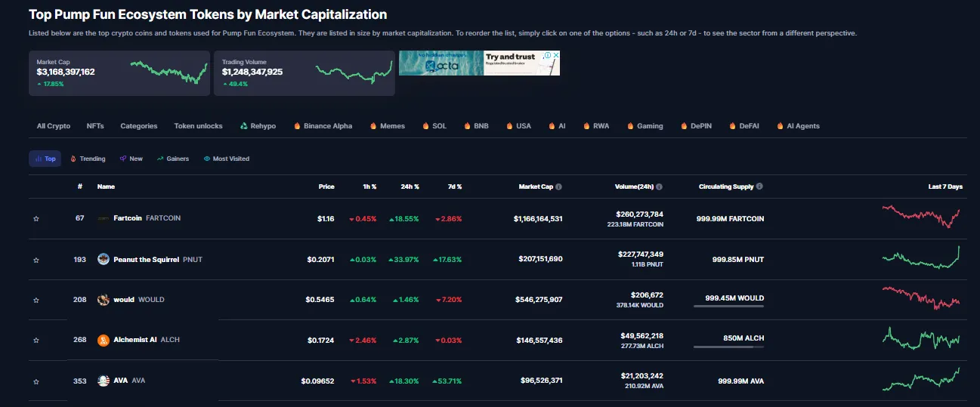980x407 pixels.
Task: Click the WOULD circulating supply progress bar
Action: pyautogui.click(x=728, y=306)
